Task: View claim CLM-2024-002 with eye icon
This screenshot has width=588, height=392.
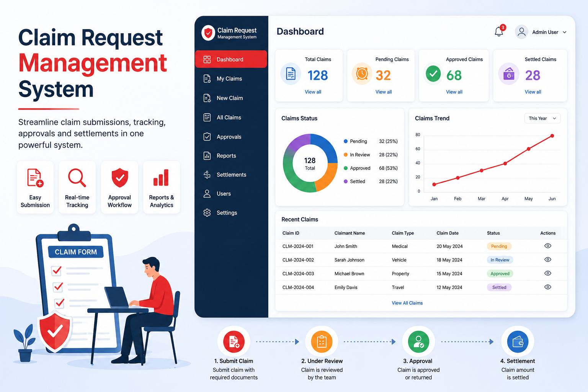Action: pos(548,260)
